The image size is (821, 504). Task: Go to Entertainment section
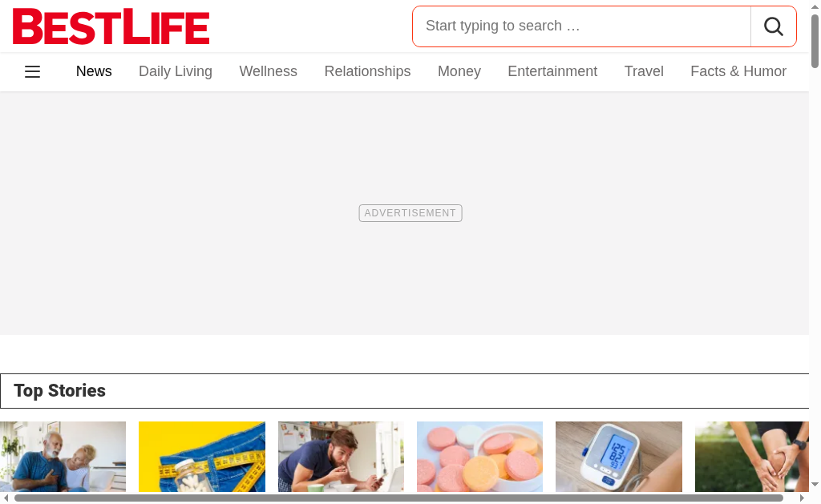[552, 71]
